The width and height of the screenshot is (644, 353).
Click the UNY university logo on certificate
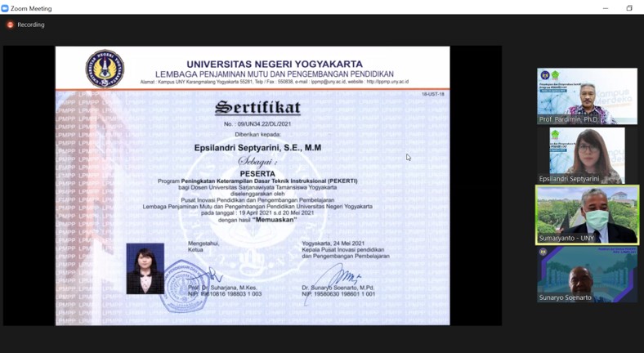(105, 69)
